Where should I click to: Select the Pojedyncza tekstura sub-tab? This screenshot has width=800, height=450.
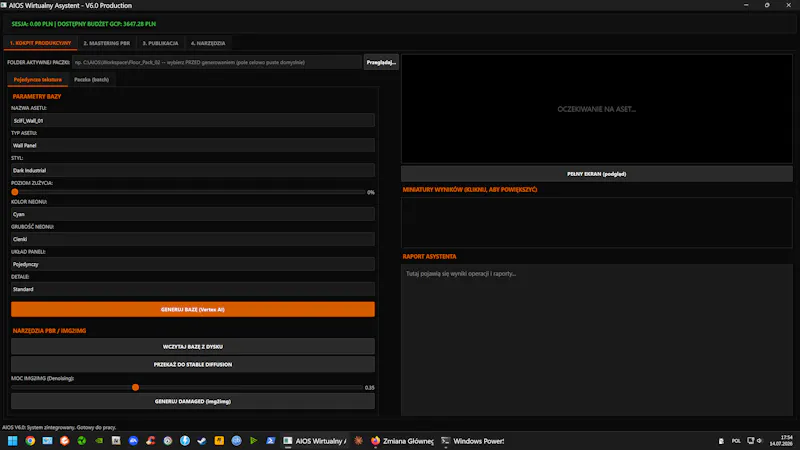click(x=38, y=80)
